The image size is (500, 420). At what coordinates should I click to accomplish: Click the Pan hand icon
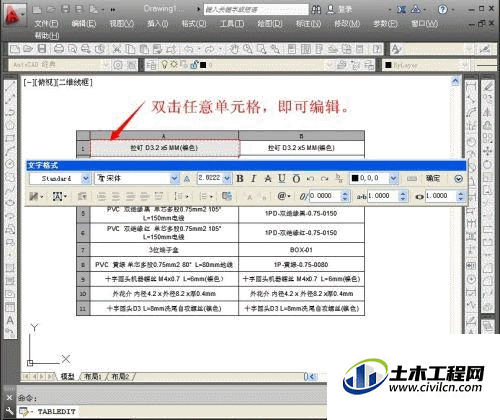pos(234,49)
